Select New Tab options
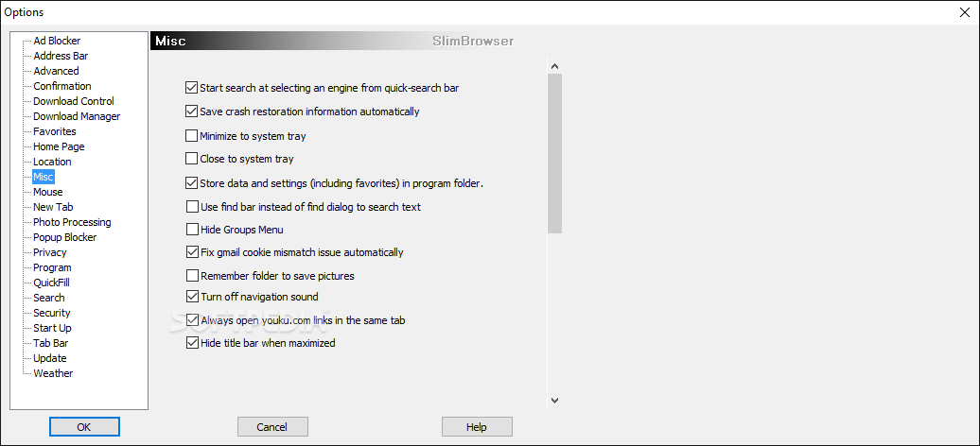 coord(53,207)
